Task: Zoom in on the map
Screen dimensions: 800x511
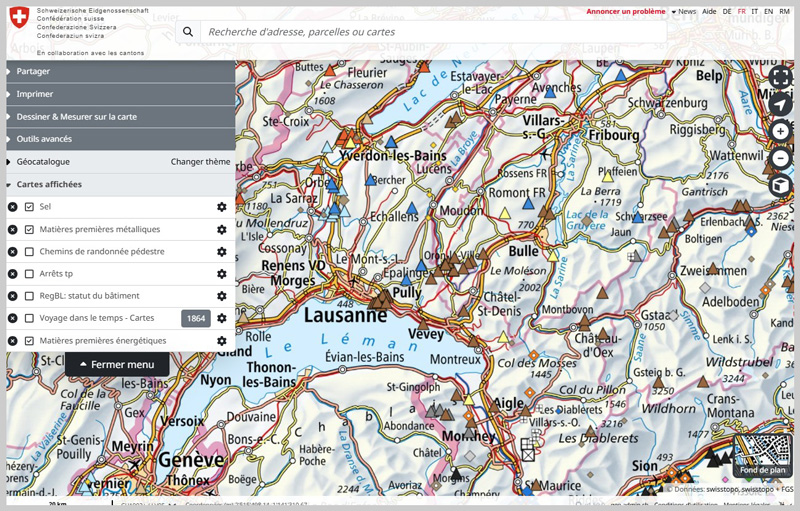Action: click(x=780, y=132)
